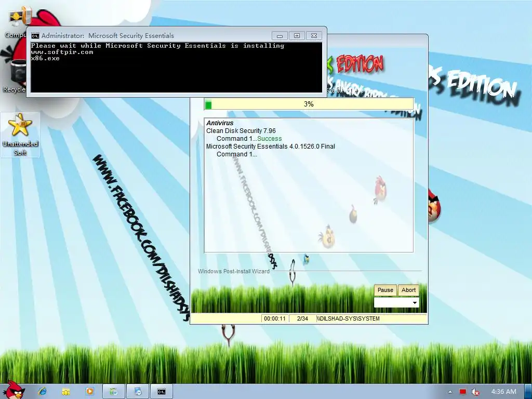Maximize the Microsoft Security Essentials console

point(297,36)
